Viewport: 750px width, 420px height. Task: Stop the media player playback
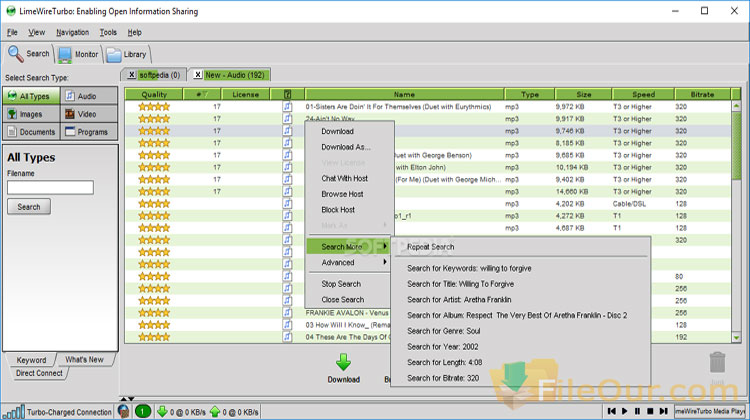pos(650,411)
